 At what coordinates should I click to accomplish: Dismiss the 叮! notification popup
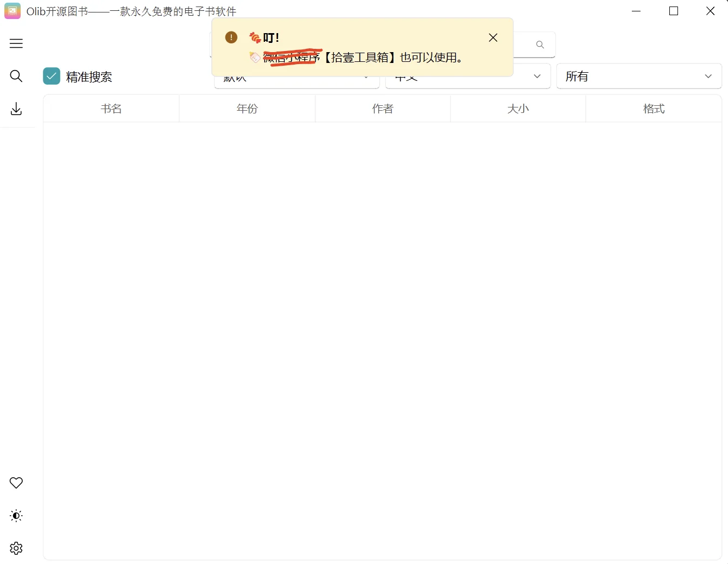493,37
